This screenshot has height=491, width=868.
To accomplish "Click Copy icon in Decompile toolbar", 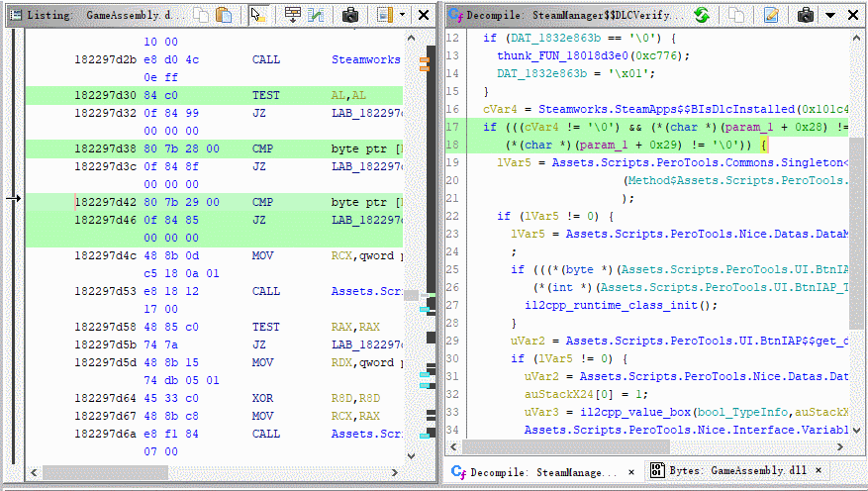I will point(735,15).
